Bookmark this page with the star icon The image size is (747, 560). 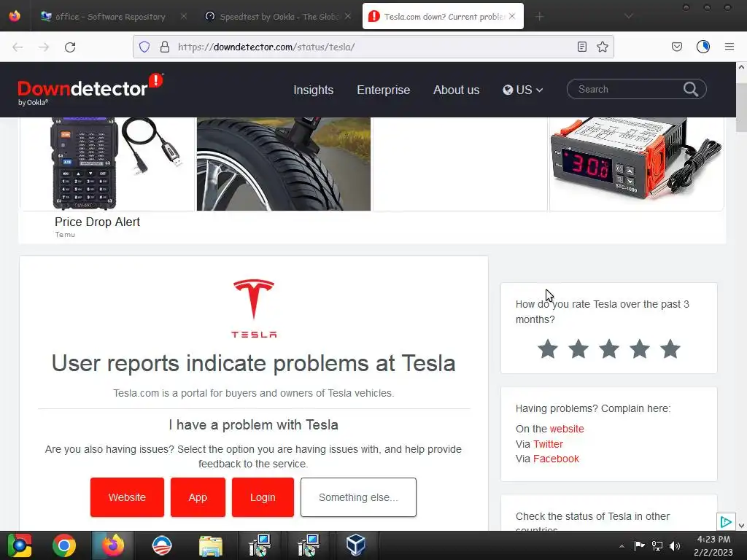point(603,47)
